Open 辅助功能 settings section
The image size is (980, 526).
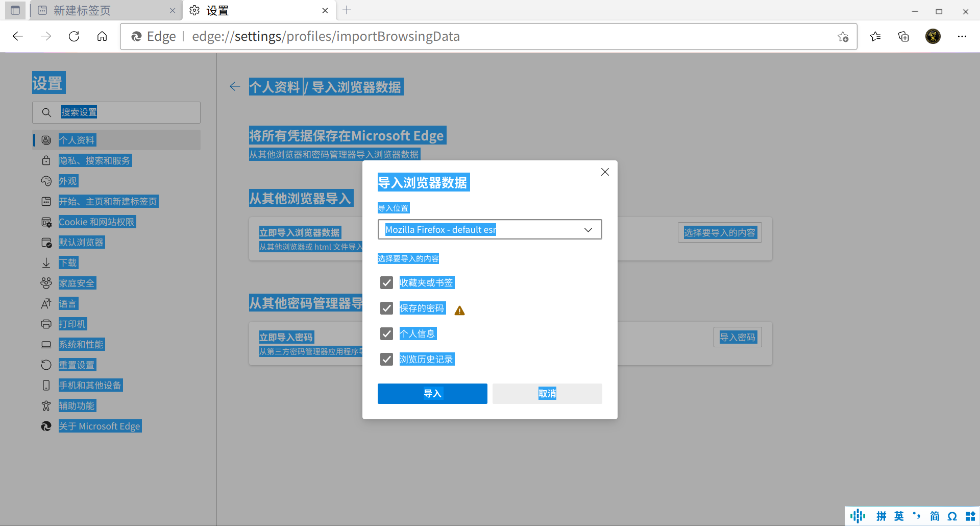point(117,405)
